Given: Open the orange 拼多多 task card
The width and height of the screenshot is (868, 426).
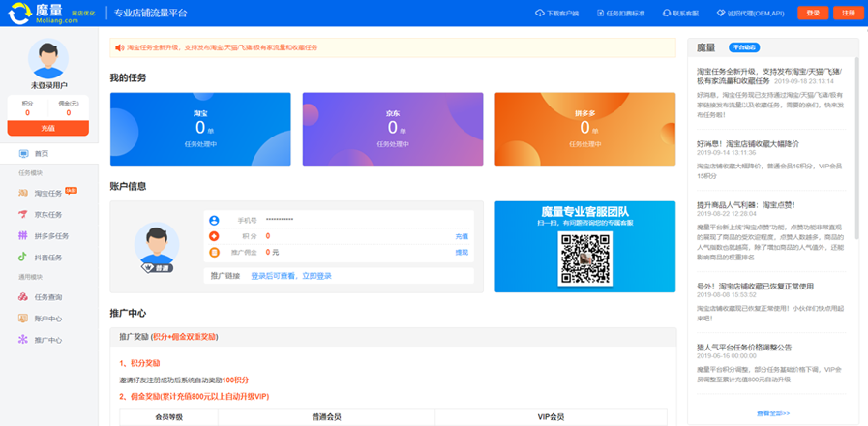Looking at the screenshot, I should pos(585,129).
